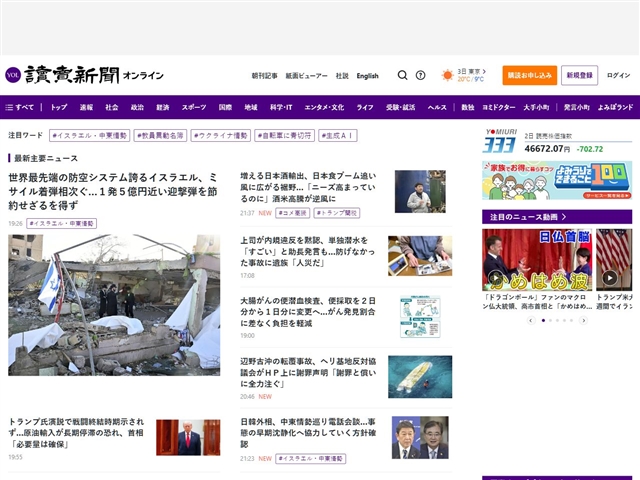This screenshot has width=640, height=480.
Task: Open 注目のニュース動画 section header
Action: tap(557, 217)
